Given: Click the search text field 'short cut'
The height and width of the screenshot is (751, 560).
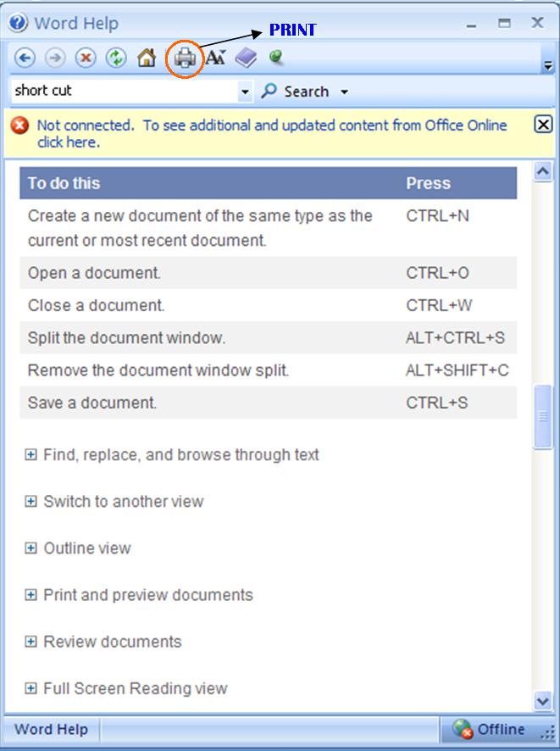Looking at the screenshot, I should pos(125,91).
